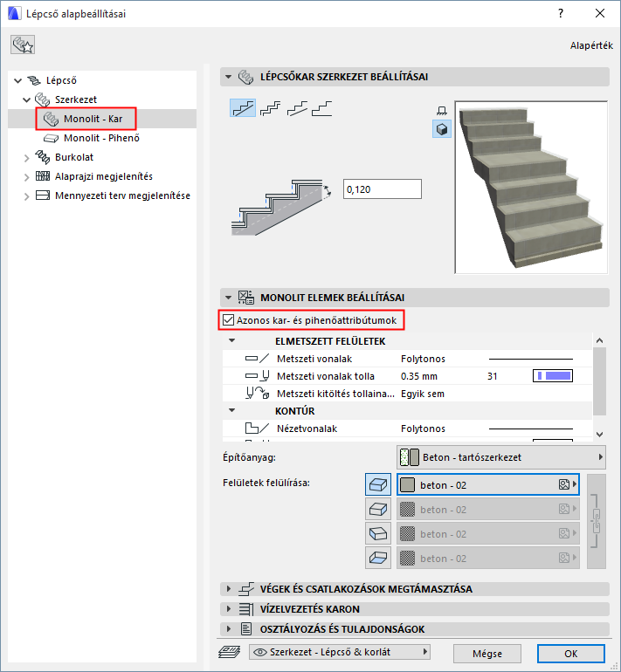Switch preview to 3D cube view icon
621x672 pixels.
pyautogui.click(x=442, y=129)
